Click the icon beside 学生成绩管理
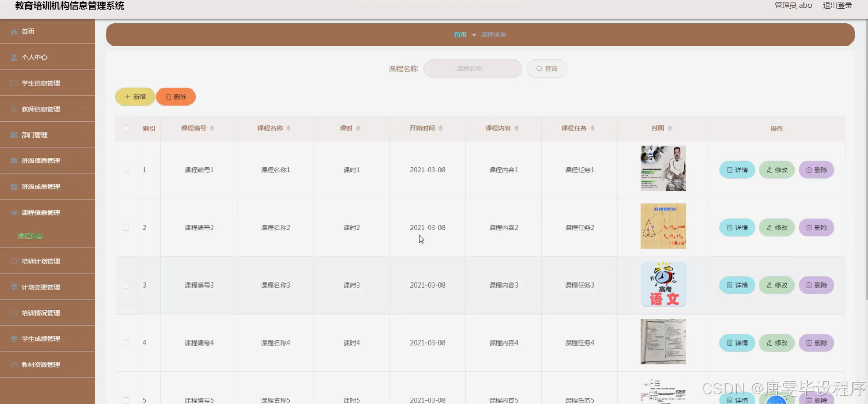This screenshot has height=404, width=868. (14, 339)
